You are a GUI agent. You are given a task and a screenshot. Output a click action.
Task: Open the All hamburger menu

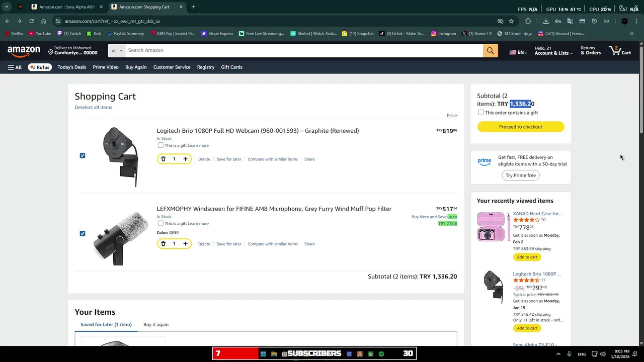pos(15,67)
